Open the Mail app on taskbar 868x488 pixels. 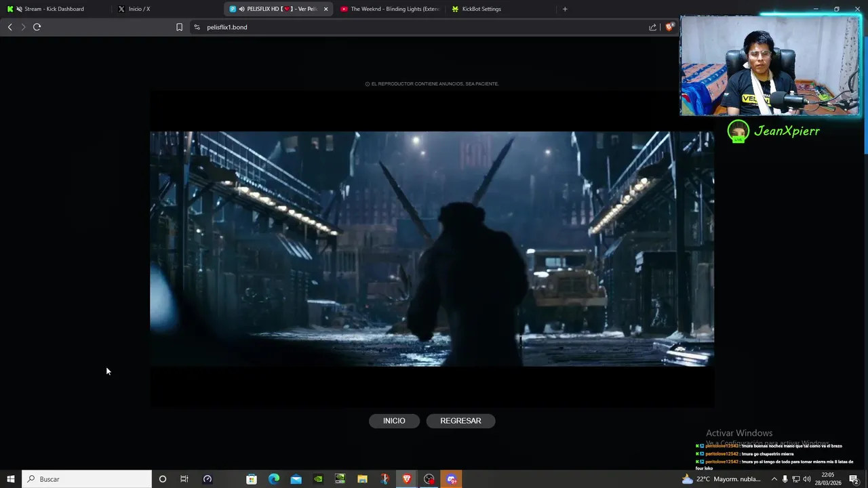coord(296,479)
